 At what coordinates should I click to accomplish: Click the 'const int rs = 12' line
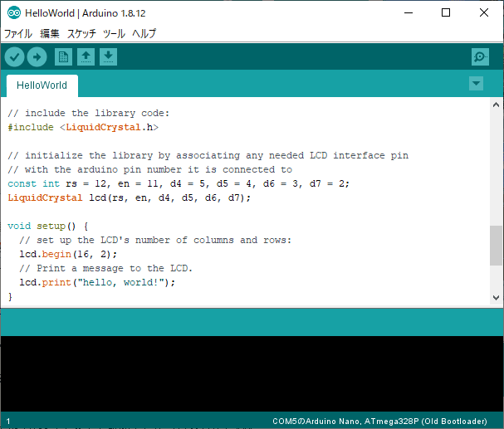(179, 184)
